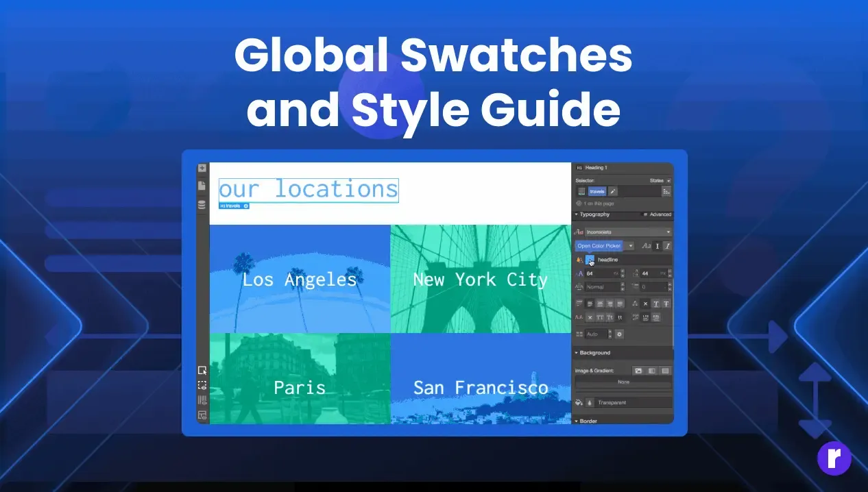Click the Transparent background color field
Viewport: 868px width, 492px height.
pos(634,403)
